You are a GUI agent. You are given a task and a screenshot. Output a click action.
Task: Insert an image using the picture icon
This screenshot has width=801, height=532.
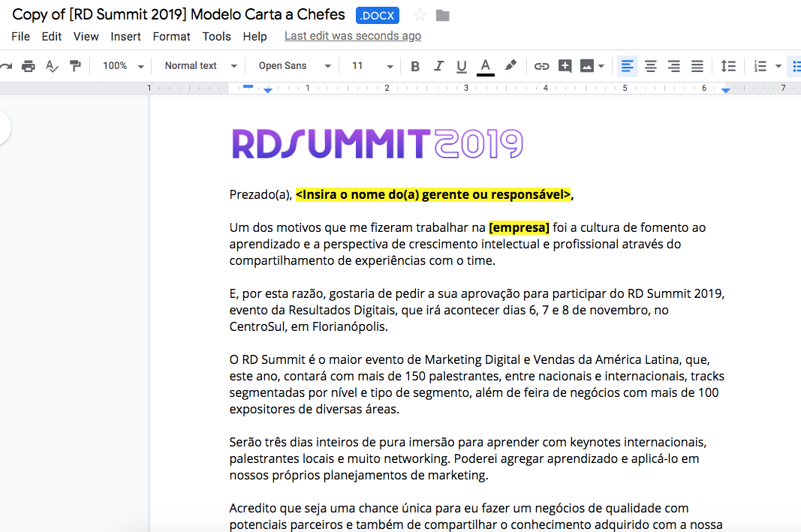[x=587, y=66]
